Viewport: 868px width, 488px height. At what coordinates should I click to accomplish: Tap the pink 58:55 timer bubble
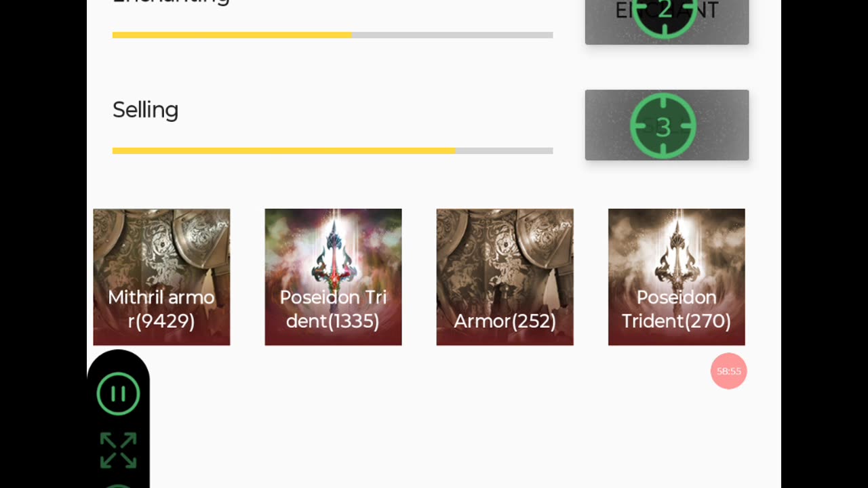coord(729,371)
